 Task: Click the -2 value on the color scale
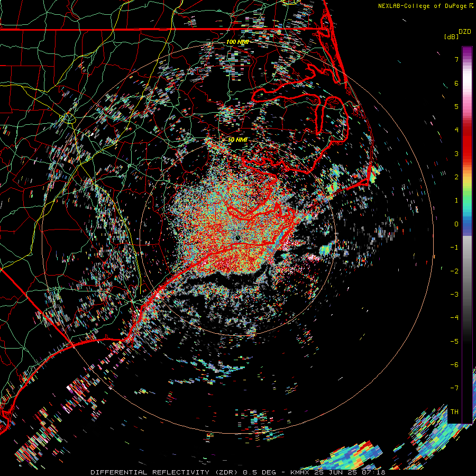coord(454,271)
